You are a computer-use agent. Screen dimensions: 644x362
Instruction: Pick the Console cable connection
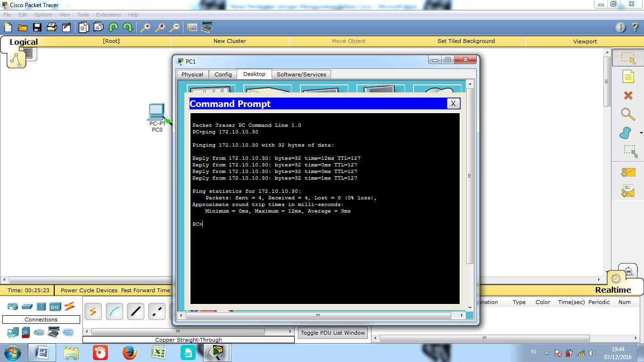[x=115, y=312]
